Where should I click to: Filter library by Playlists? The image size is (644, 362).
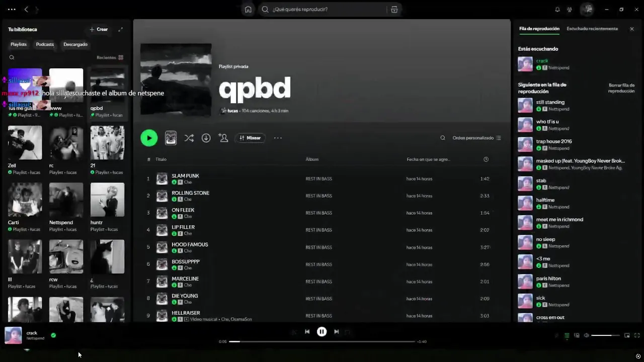[19, 44]
